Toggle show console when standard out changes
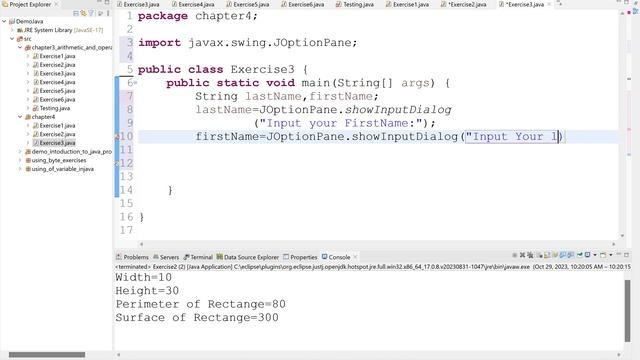The width and height of the screenshot is (640, 360). [x=563, y=255]
